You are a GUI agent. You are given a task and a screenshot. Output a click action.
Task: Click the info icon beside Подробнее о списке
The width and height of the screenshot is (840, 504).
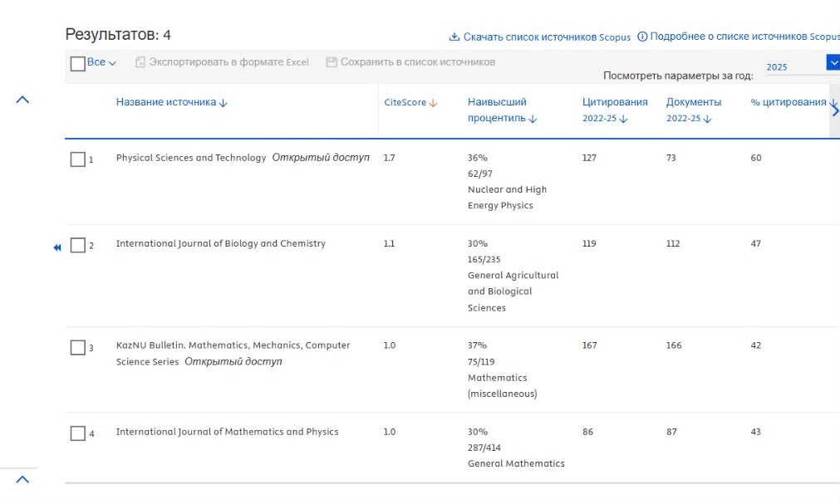pyautogui.click(x=641, y=37)
